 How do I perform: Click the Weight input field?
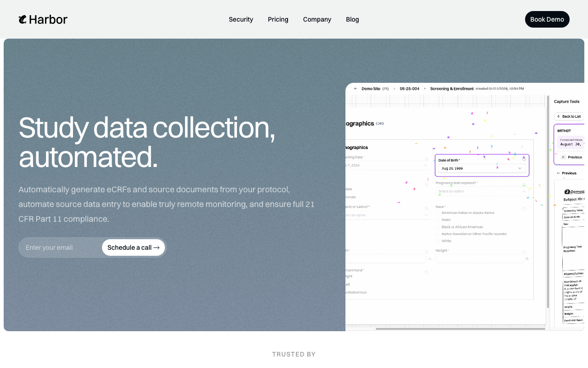480,259
